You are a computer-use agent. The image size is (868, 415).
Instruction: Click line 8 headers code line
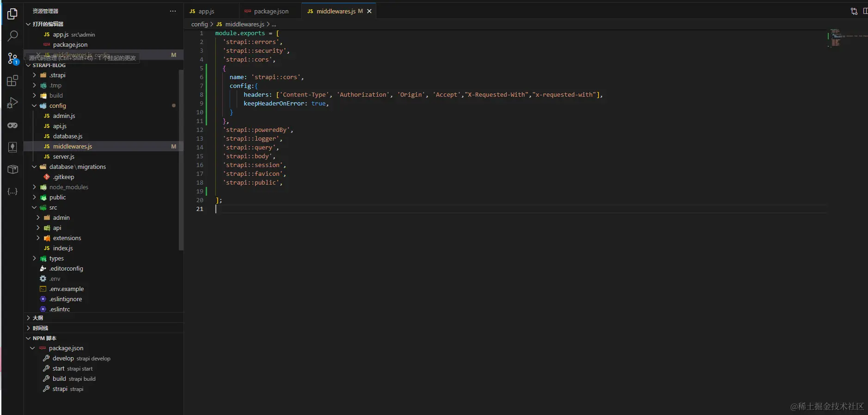coord(423,95)
